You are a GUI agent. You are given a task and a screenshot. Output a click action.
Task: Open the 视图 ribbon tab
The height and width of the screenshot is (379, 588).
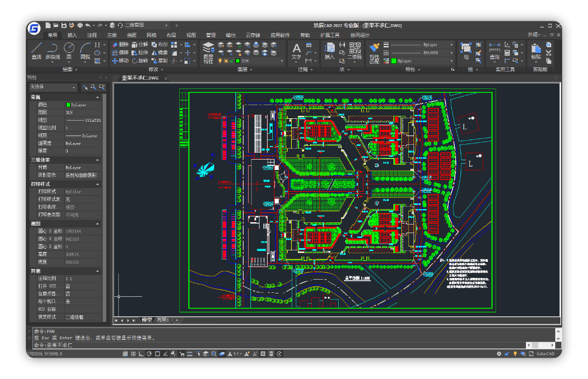(191, 35)
